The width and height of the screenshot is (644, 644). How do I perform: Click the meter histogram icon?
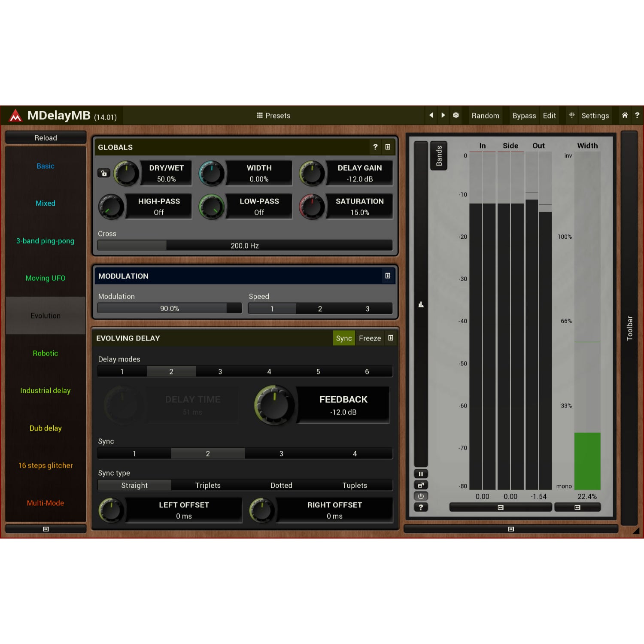tap(421, 304)
